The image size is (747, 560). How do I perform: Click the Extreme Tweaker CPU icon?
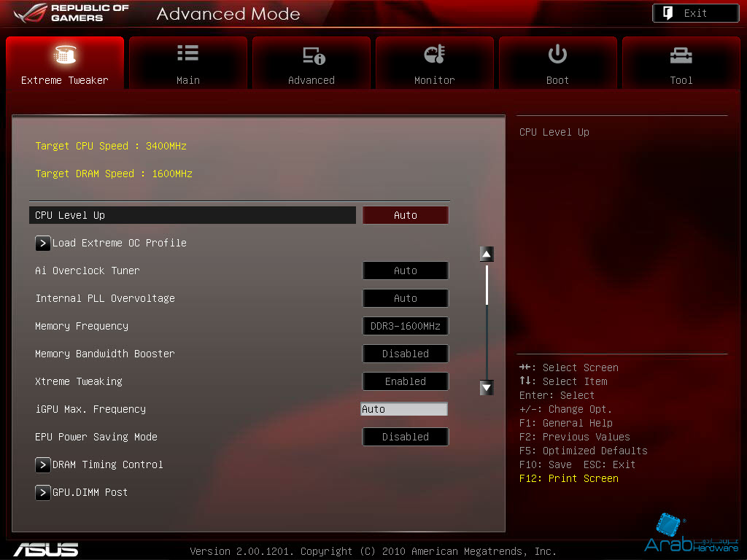[x=65, y=54]
